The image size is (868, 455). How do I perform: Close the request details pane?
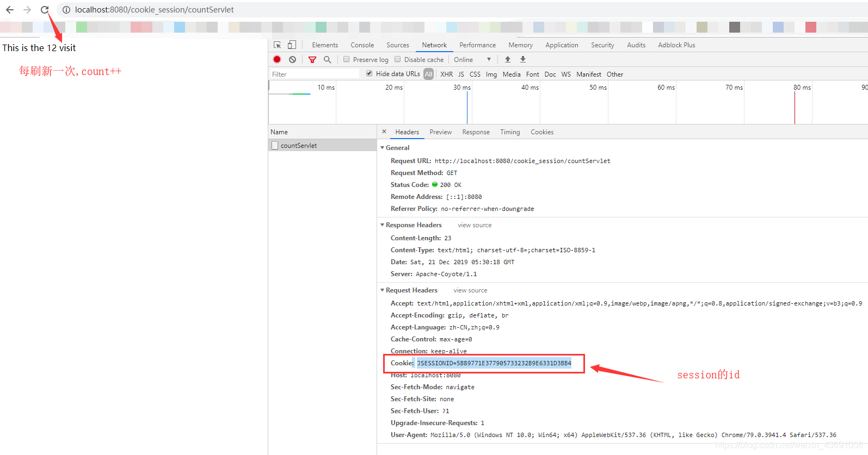[x=384, y=132]
